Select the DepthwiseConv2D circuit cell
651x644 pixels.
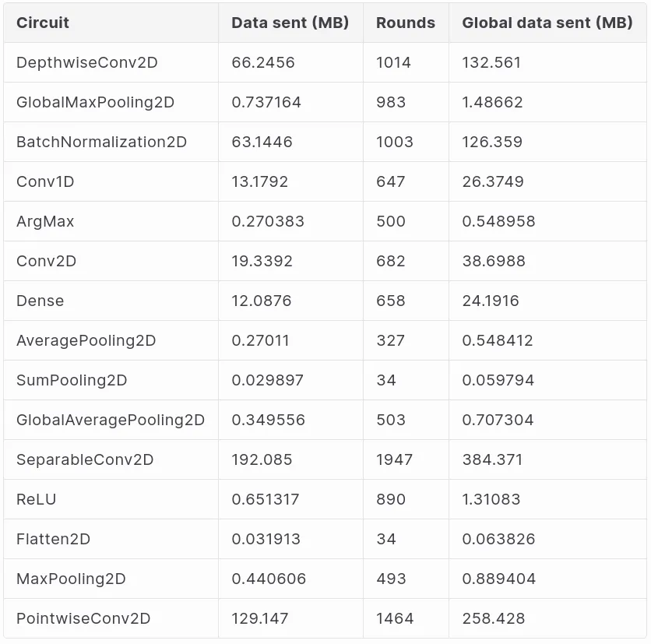point(87,63)
